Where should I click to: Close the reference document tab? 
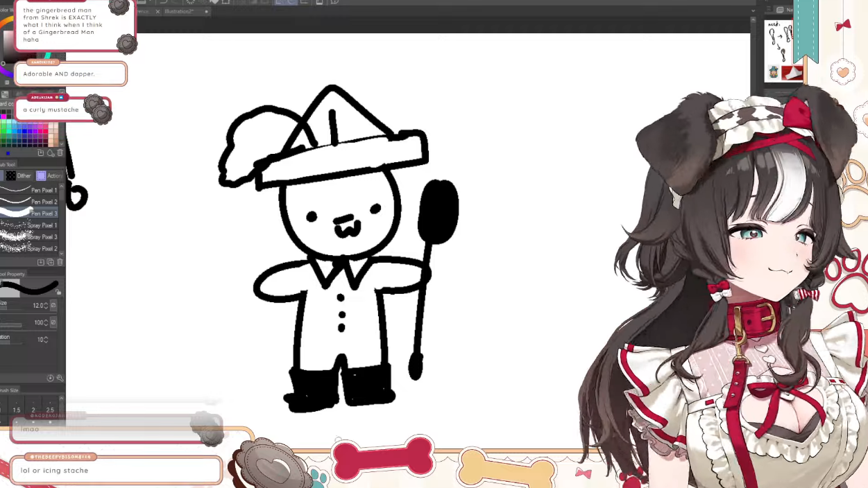(x=158, y=12)
